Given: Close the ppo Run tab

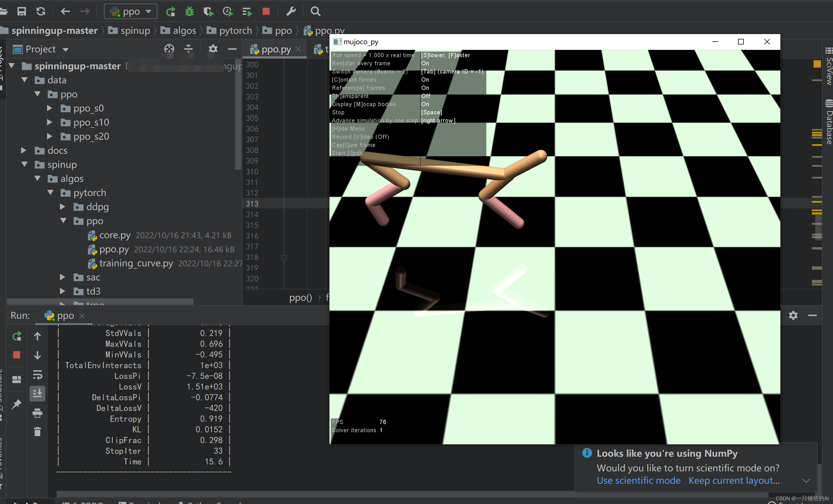Looking at the screenshot, I should 82,316.
